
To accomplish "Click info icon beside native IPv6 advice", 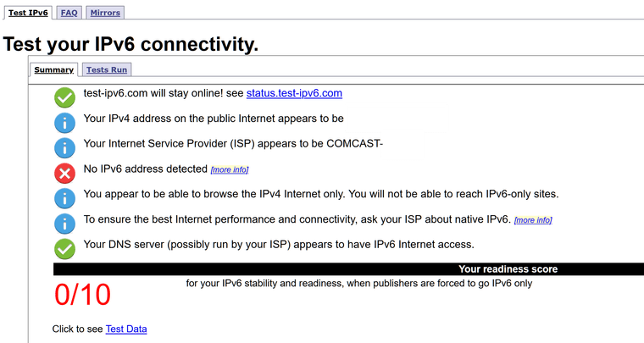I will click(x=65, y=224).
